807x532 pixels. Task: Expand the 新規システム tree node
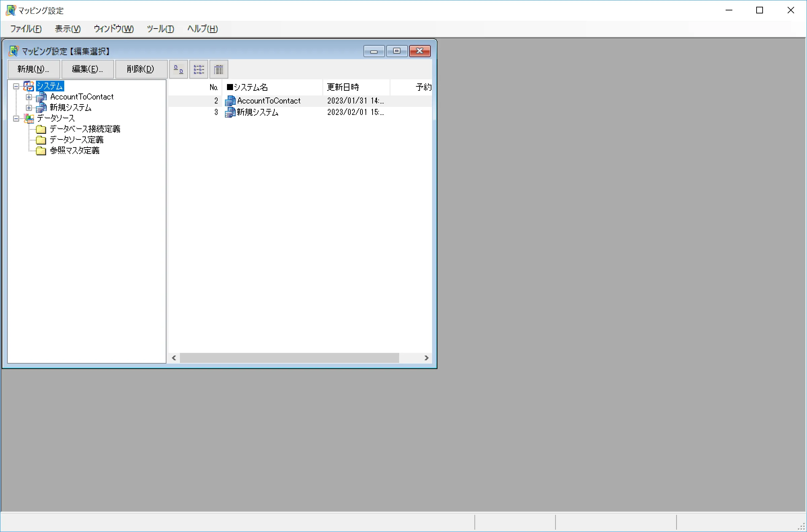click(x=29, y=108)
